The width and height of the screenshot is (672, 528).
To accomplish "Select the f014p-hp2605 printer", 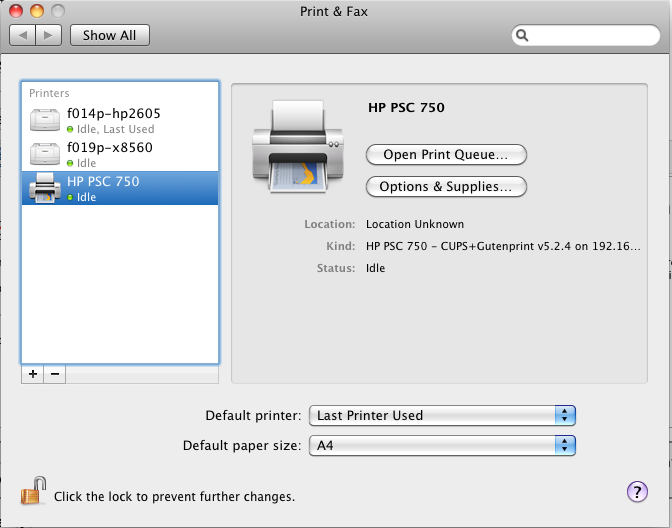I will pyautogui.click(x=120, y=120).
